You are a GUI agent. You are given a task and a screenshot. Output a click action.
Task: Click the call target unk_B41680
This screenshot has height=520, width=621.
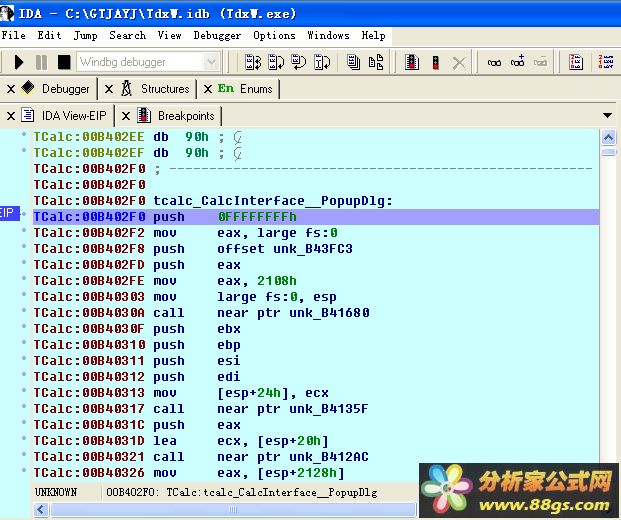[329, 313]
